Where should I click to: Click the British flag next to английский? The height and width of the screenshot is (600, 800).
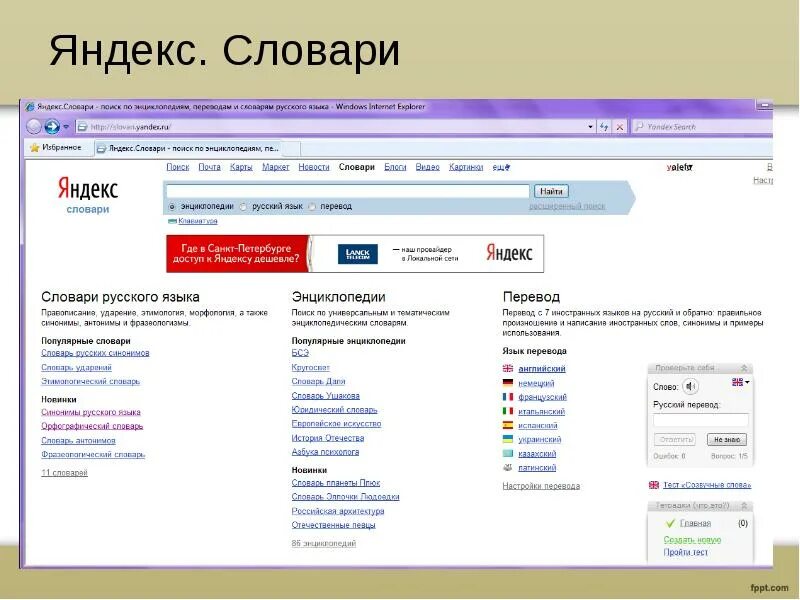[508, 368]
